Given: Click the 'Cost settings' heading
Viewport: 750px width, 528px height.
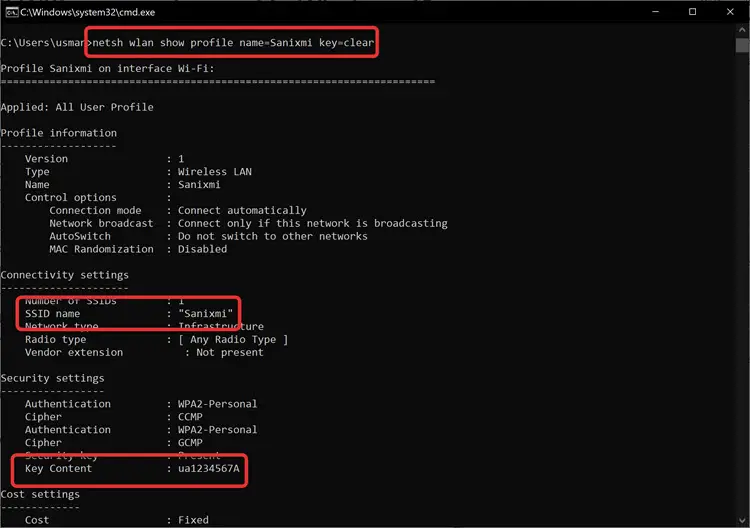Looking at the screenshot, I should (x=40, y=495).
